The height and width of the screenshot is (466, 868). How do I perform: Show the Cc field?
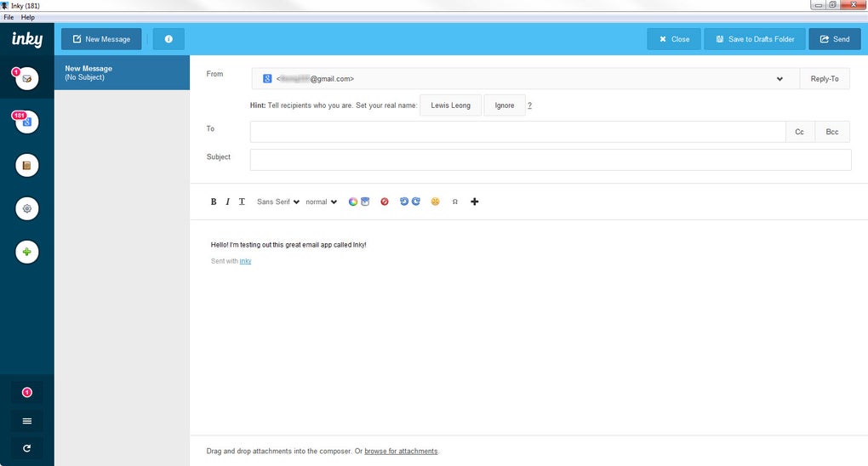[799, 132]
